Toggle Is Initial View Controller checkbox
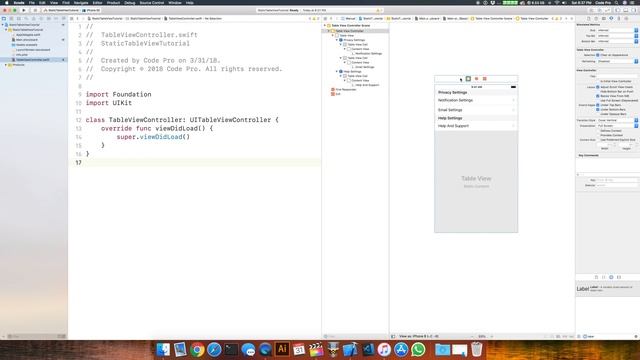Viewport: 640px width, 360px height. pos(598,81)
